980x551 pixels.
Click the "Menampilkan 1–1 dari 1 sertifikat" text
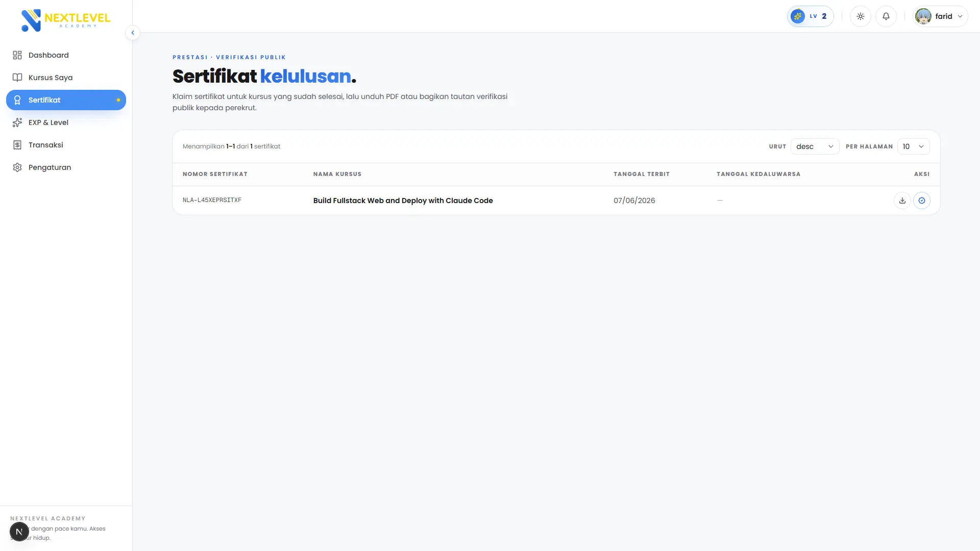(x=231, y=146)
